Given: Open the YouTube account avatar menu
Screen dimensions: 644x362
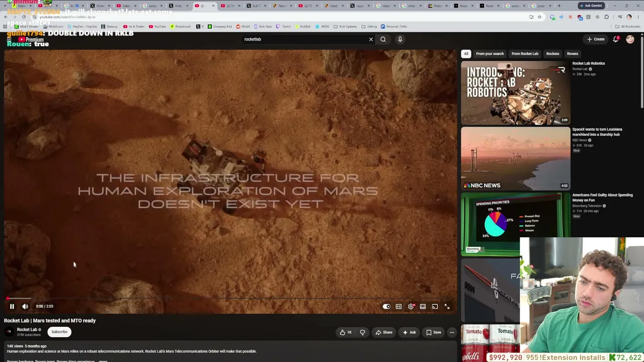Looking at the screenshot, I should [630, 39].
